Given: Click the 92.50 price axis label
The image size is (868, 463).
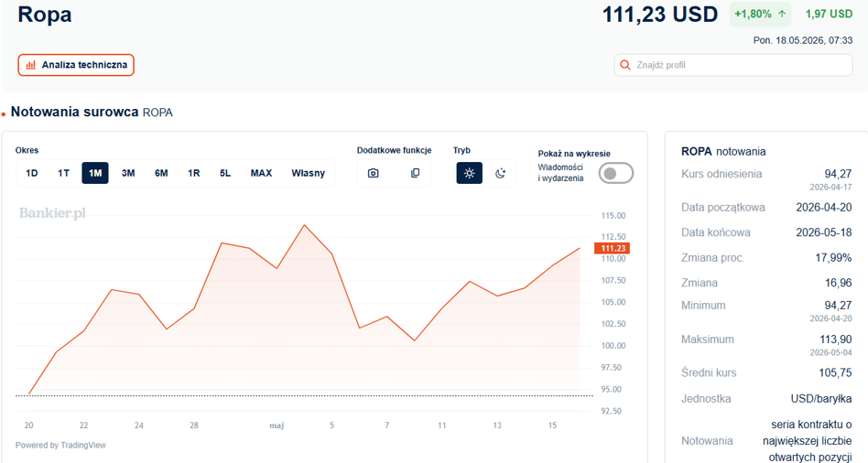Looking at the screenshot, I should [611, 411].
